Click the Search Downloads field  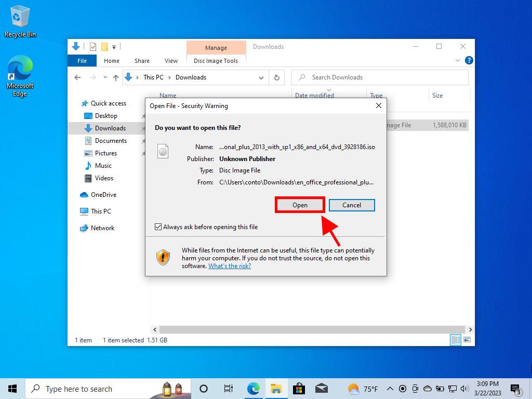[380, 77]
